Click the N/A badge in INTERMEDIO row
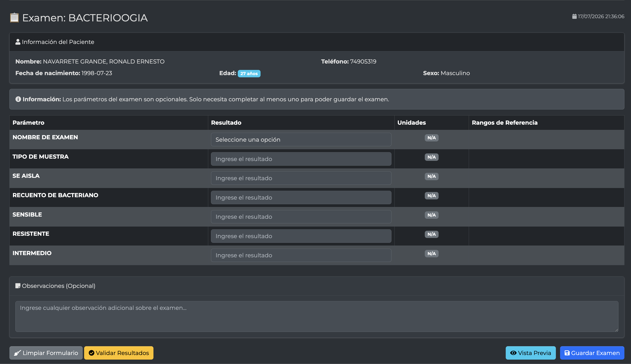 [x=432, y=254]
